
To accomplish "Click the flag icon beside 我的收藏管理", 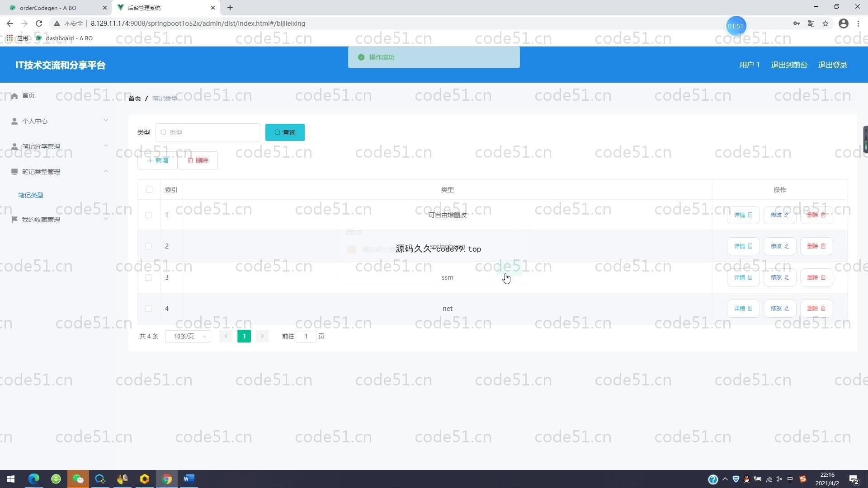I will tap(14, 220).
